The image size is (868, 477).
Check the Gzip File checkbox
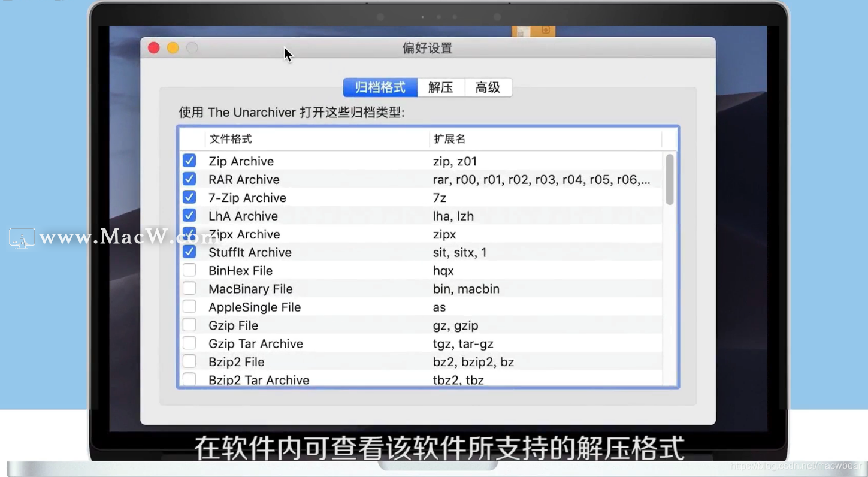click(x=189, y=325)
